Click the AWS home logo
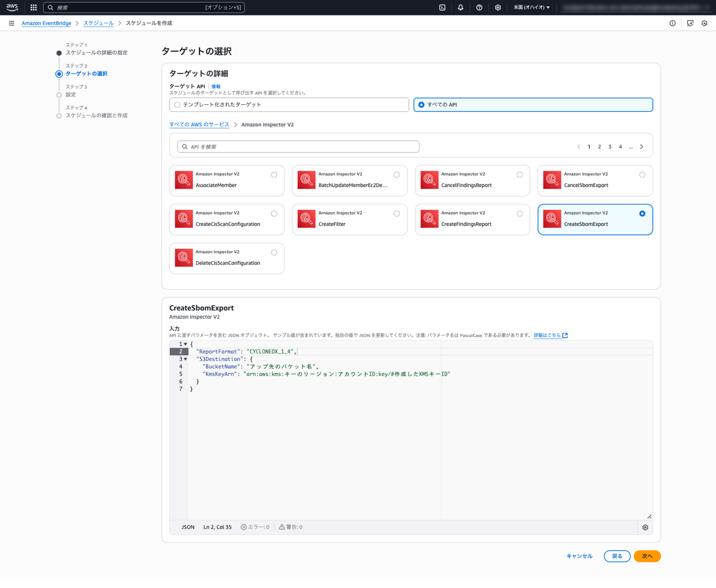716x588 pixels. click(x=12, y=7)
